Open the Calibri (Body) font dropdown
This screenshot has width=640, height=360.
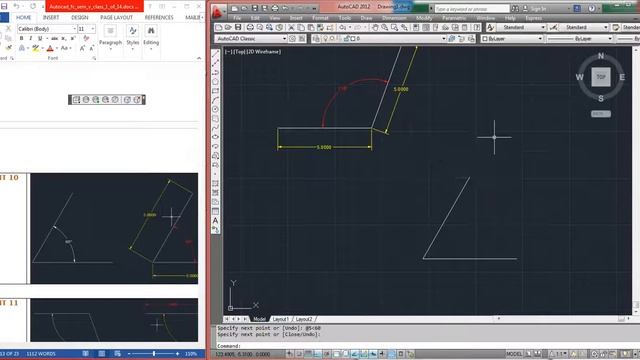(74, 29)
